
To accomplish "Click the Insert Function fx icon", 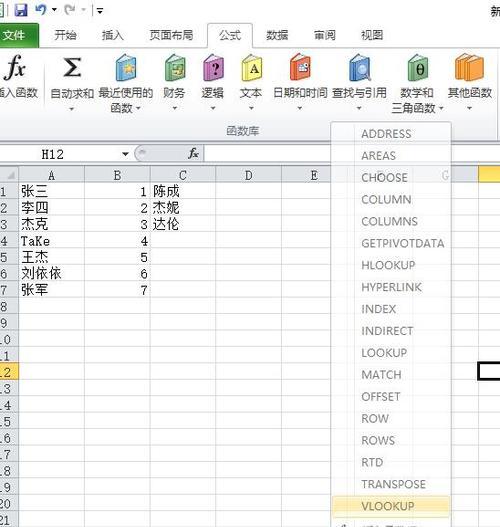I will (x=15, y=68).
